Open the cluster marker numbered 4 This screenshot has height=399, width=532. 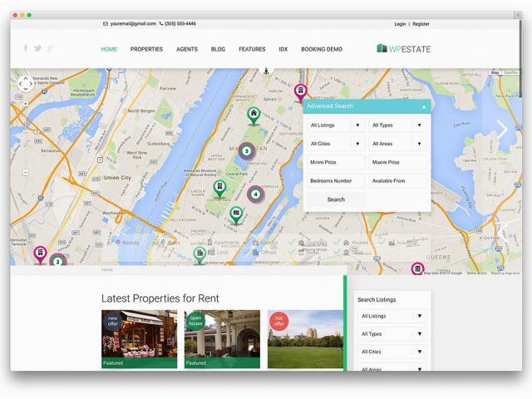click(255, 194)
